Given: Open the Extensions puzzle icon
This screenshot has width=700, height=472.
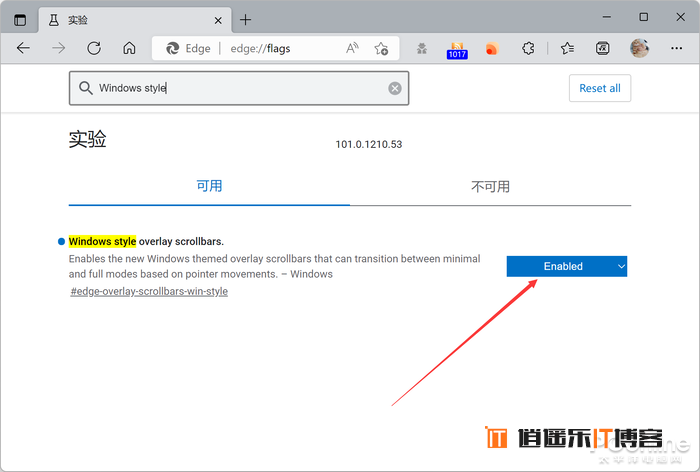Looking at the screenshot, I should tap(528, 48).
